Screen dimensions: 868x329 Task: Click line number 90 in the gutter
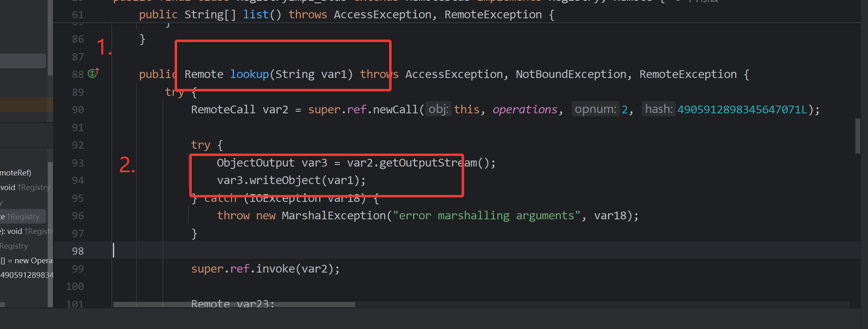tap(78, 110)
